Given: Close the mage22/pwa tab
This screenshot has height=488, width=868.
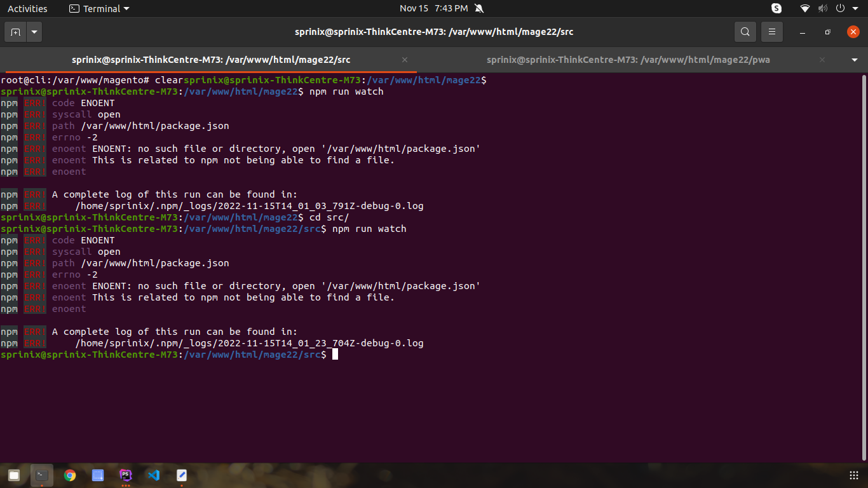Looking at the screenshot, I should (x=822, y=60).
